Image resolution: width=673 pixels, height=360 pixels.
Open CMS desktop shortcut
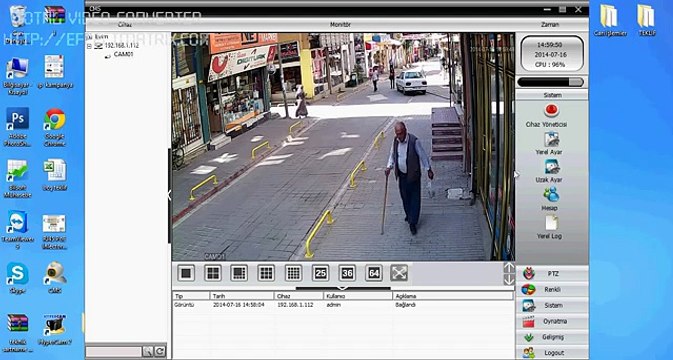coord(55,278)
